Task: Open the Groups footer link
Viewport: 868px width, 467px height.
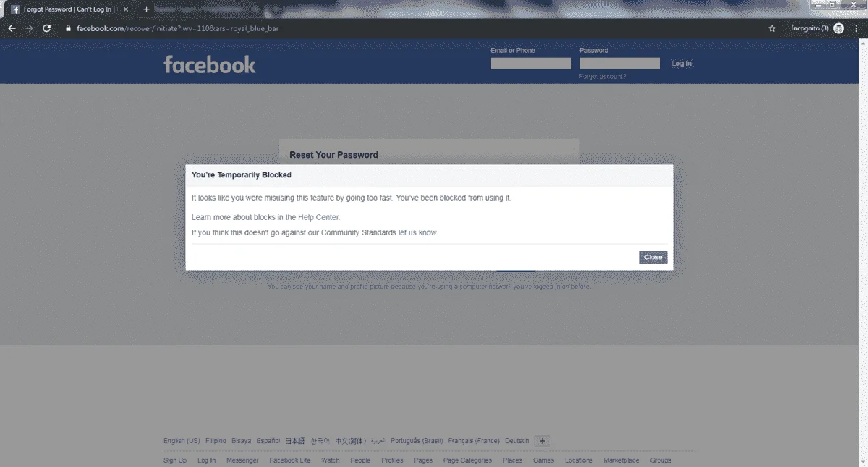Action: pos(660,460)
